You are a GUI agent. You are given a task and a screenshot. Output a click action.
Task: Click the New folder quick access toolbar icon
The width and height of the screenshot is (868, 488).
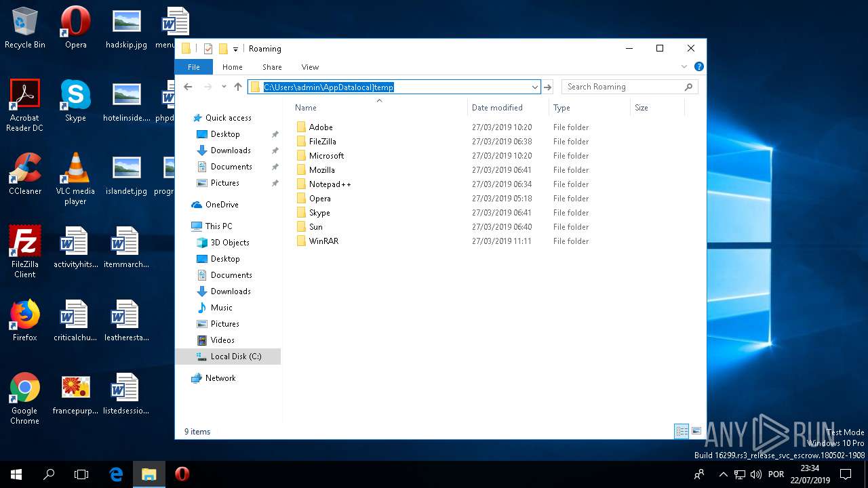click(222, 49)
